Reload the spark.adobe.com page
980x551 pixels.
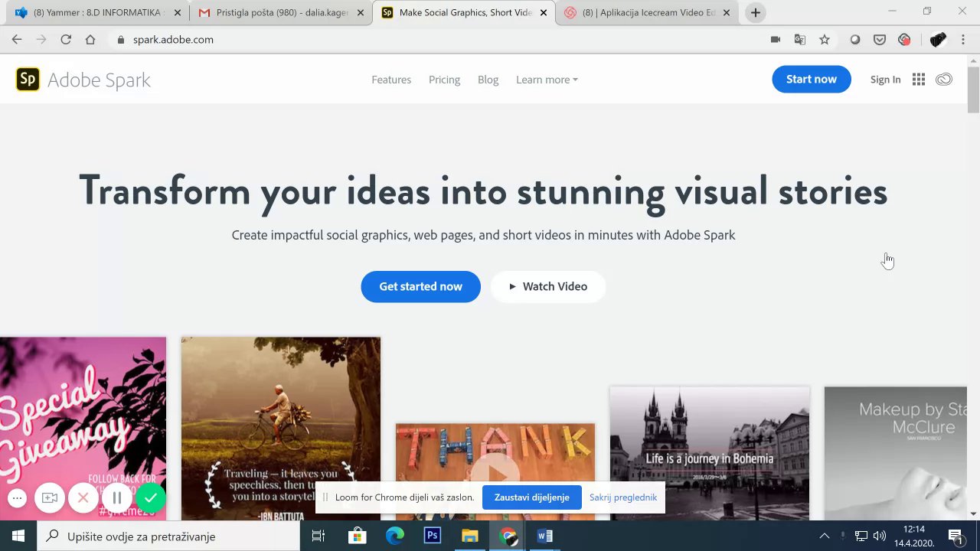coord(66,40)
